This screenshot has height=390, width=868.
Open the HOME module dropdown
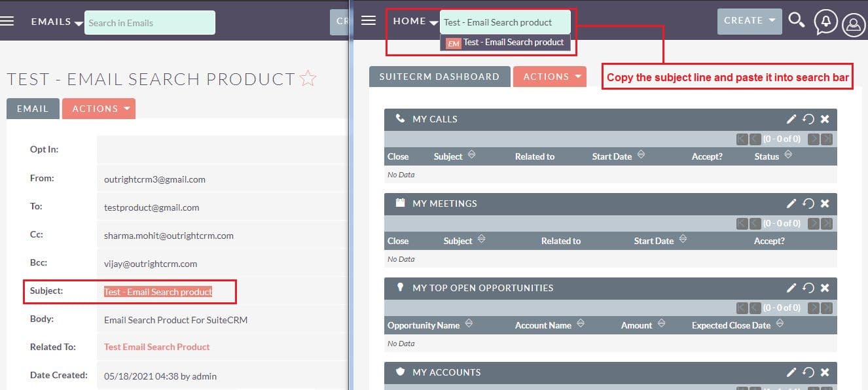[416, 22]
